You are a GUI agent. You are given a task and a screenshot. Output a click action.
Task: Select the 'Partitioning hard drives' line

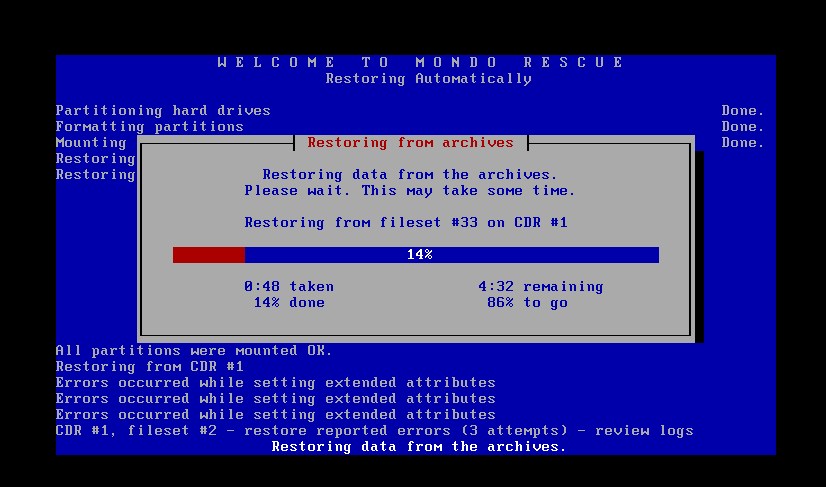point(163,111)
